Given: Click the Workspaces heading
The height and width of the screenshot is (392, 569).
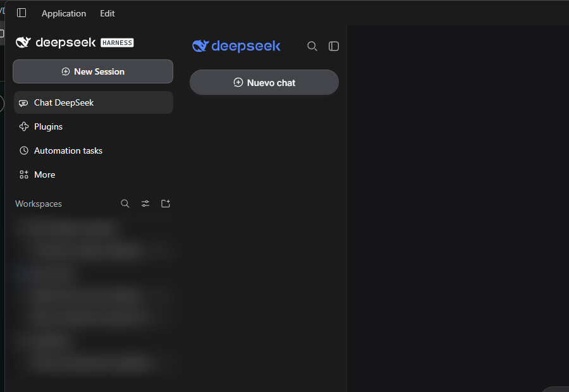Looking at the screenshot, I should point(39,204).
